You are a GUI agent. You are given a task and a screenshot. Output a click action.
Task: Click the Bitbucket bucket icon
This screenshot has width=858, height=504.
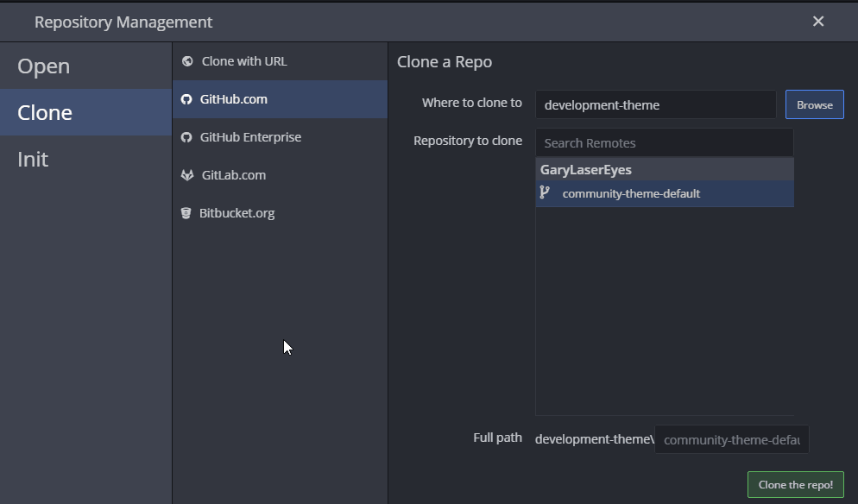pos(186,213)
